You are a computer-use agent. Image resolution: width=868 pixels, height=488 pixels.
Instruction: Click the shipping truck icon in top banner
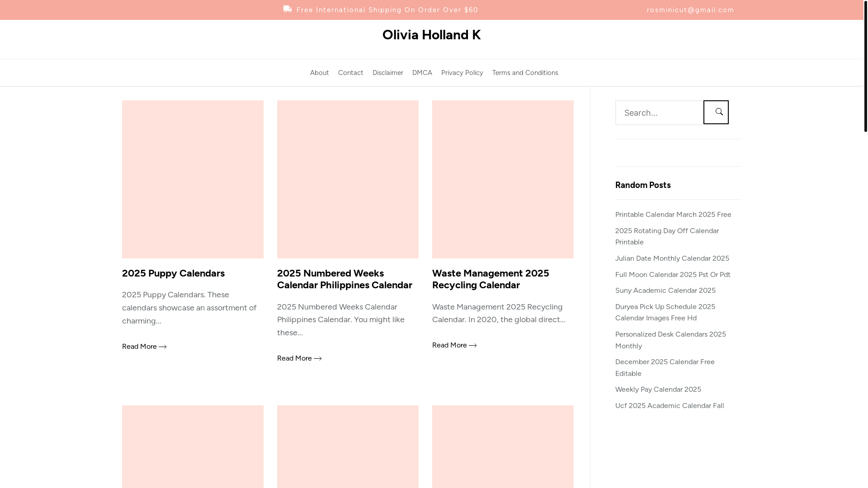tap(288, 9)
